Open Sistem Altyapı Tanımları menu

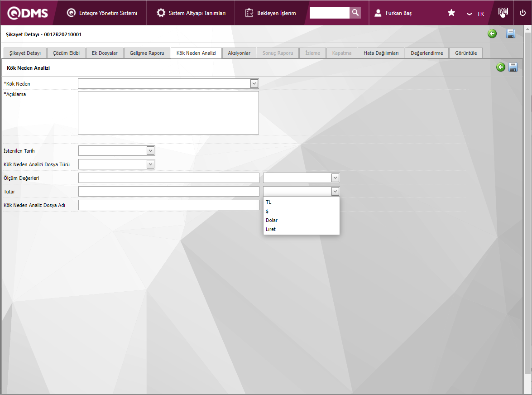pos(191,13)
